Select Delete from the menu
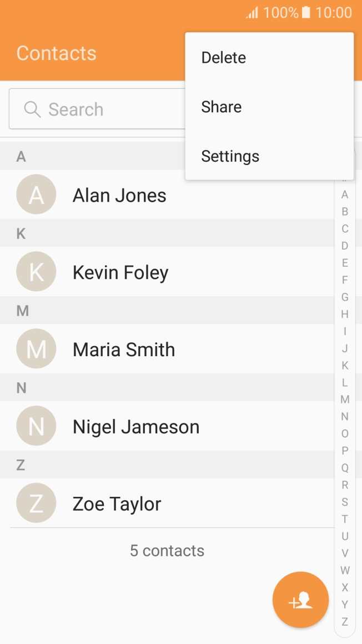The width and height of the screenshot is (362, 644). click(x=224, y=57)
